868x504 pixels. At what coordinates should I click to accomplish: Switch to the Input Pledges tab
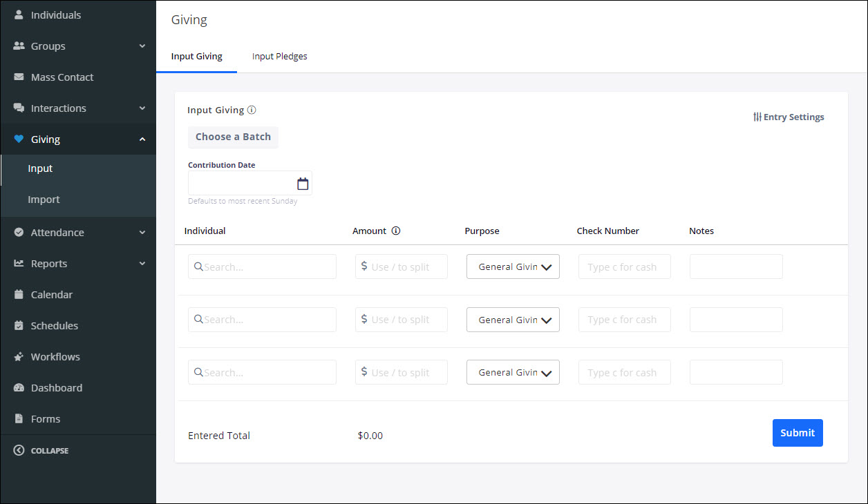pyautogui.click(x=279, y=57)
